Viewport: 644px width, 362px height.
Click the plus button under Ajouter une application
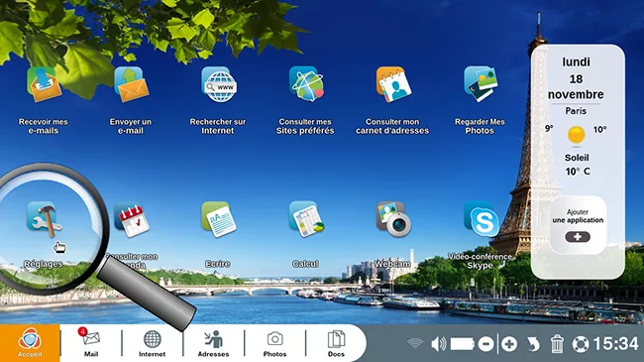(578, 237)
